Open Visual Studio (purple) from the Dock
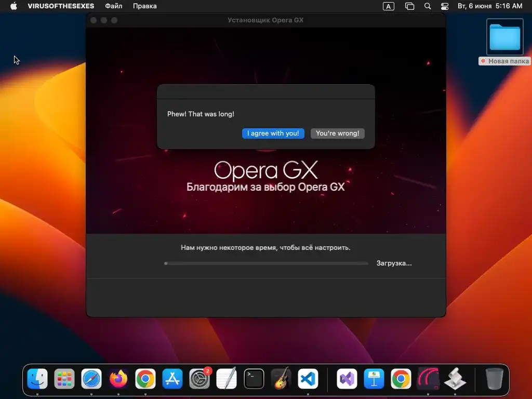Image resolution: width=532 pixels, height=399 pixels. (347, 379)
